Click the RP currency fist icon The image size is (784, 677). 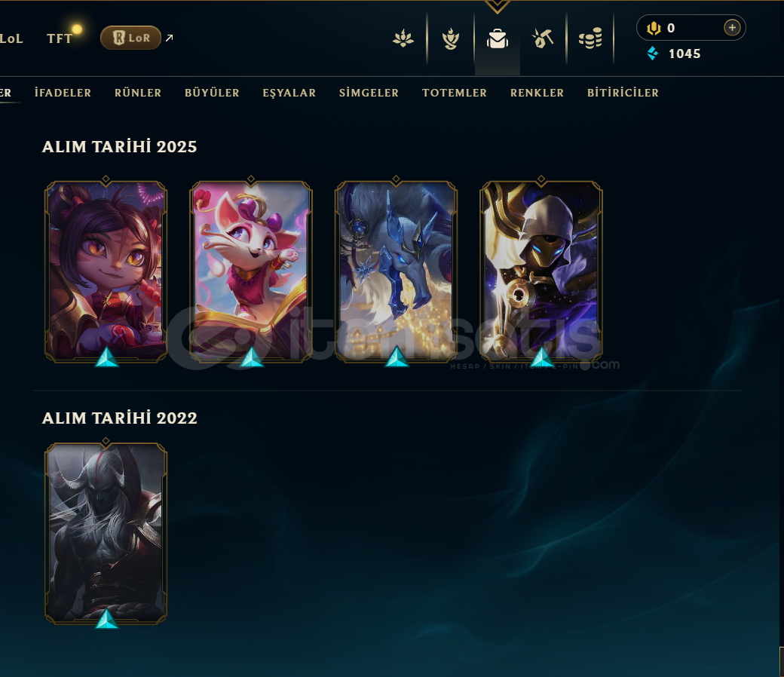tap(654, 28)
